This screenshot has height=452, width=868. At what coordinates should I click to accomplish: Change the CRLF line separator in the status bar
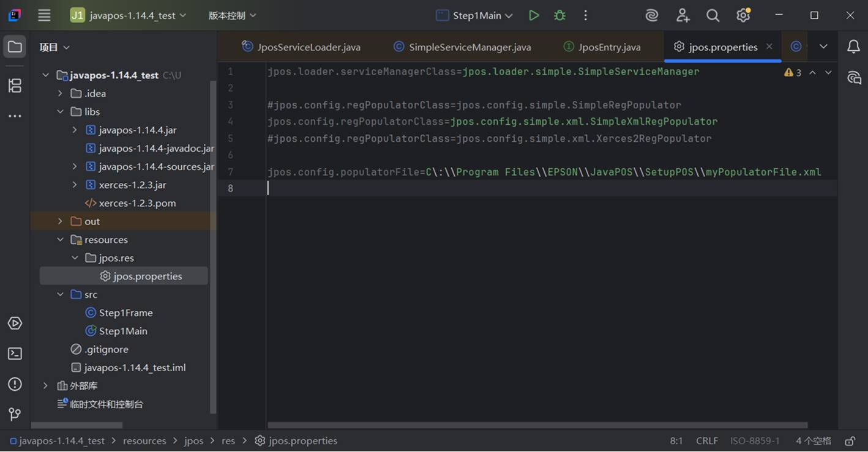tap(707, 440)
